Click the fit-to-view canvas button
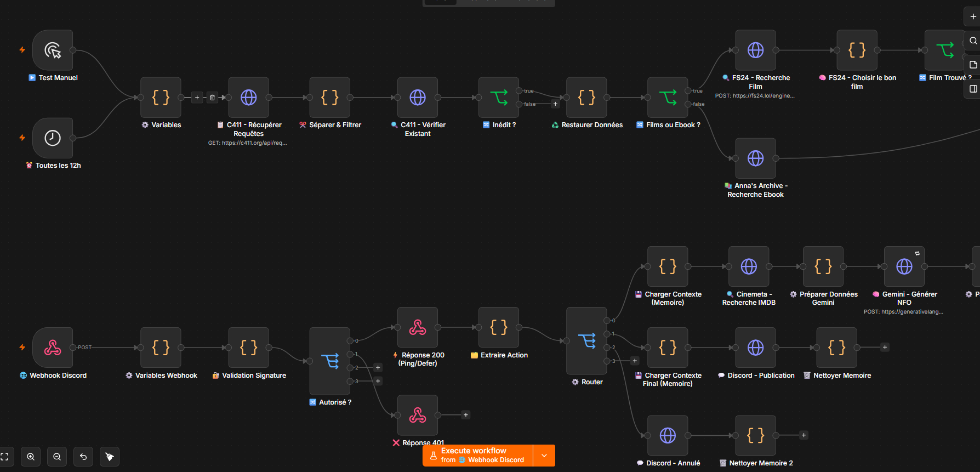This screenshot has width=980, height=472. (x=4, y=457)
